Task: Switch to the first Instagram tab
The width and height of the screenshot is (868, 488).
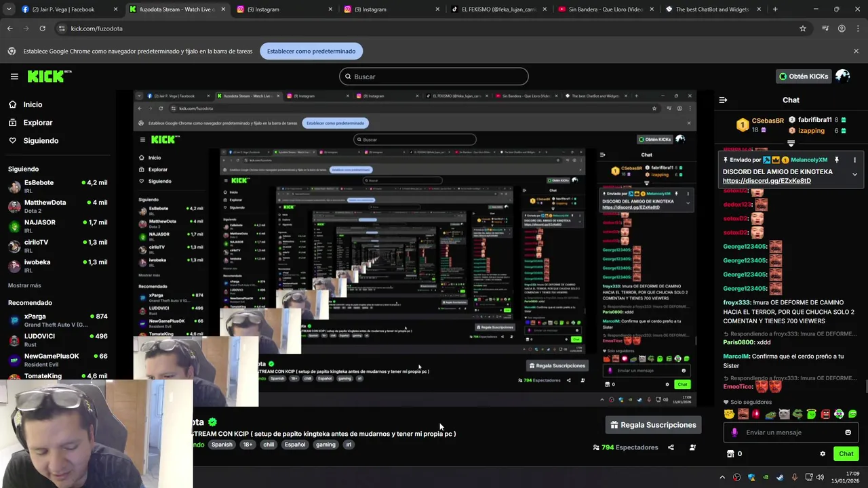Action: pos(285,9)
